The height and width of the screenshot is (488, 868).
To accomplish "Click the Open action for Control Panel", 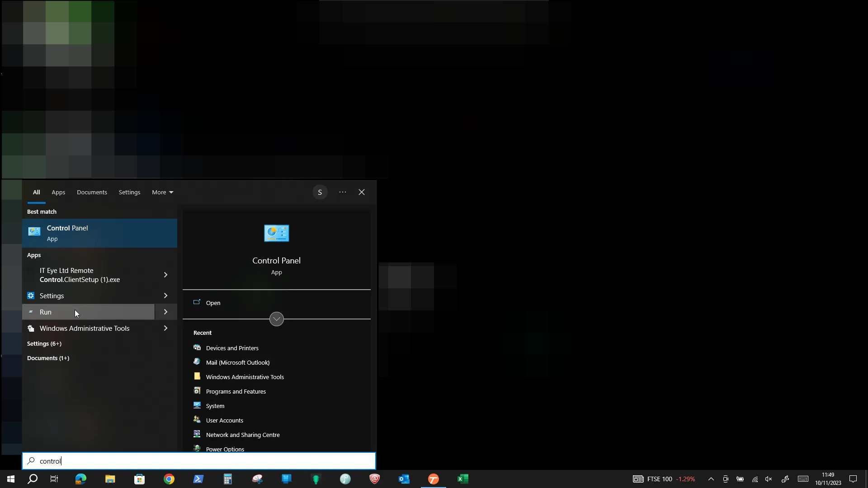I will [213, 303].
